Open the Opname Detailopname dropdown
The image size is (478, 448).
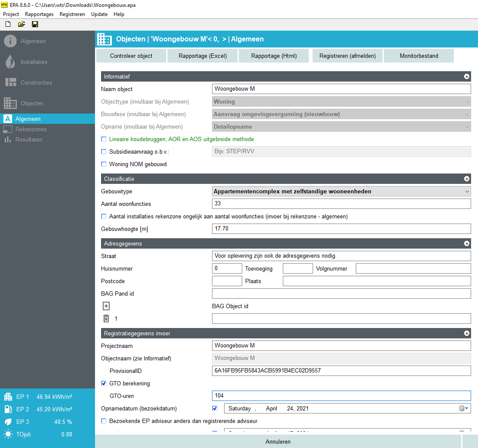point(342,126)
